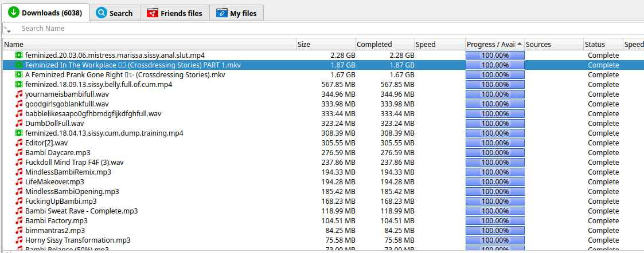This screenshot has width=644, height=253.
Task: Click the progress bar for yournameisbambifull.wav
Action: 495,94
